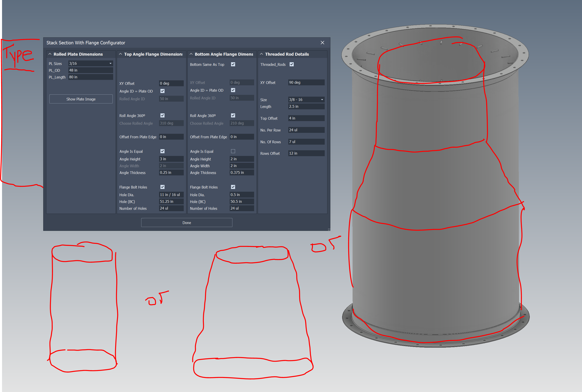The height and width of the screenshot is (392, 582).
Task: Close the Stack Section configurator dialog
Action: pos(322,43)
